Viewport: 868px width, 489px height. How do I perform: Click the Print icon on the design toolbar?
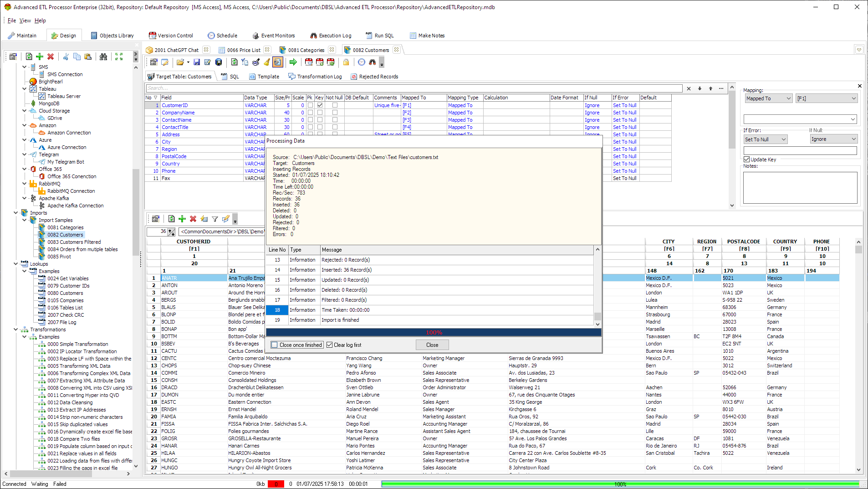tap(219, 62)
